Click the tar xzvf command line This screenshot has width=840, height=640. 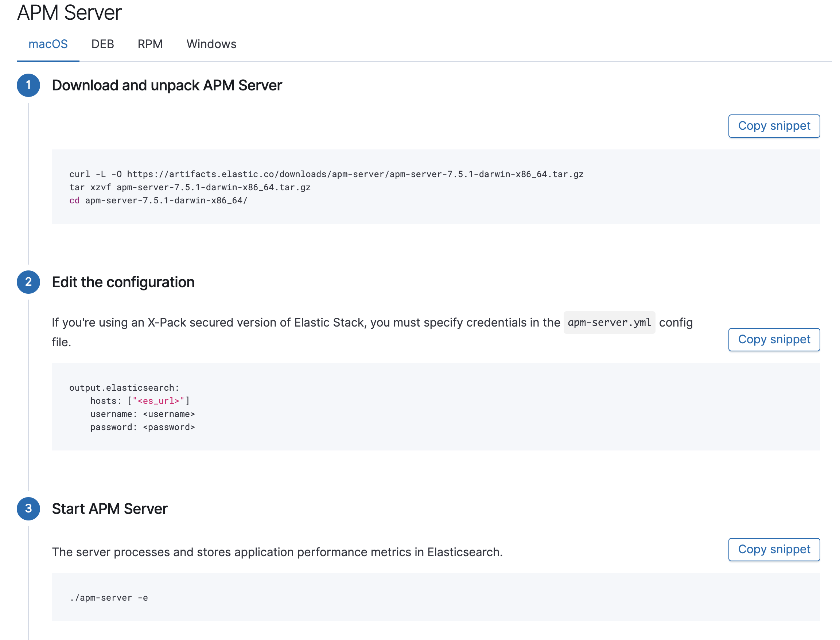coord(190,187)
